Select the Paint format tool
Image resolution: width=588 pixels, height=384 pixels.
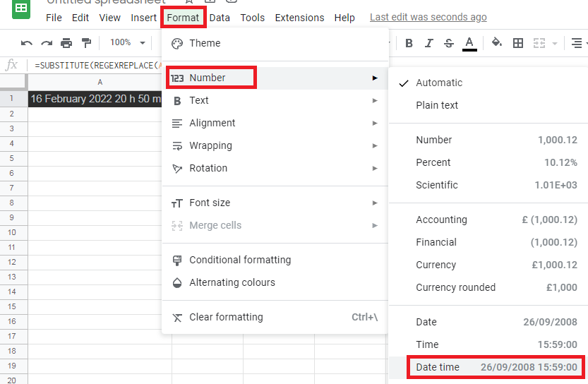coord(86,43)
